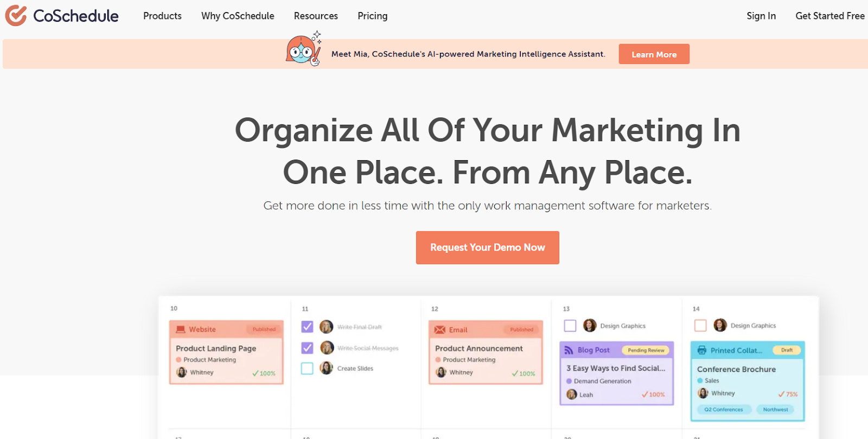Click the Meet Mia announcement text

coord(468,54)
